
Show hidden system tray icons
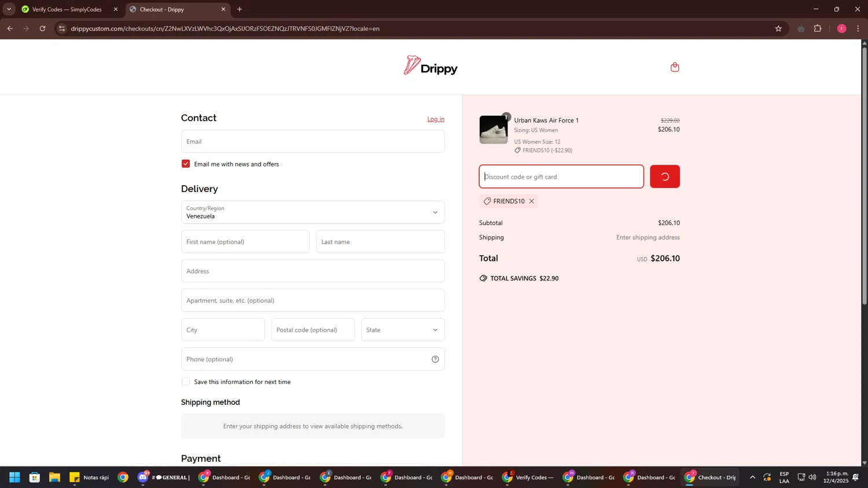(x=752, y=477)
